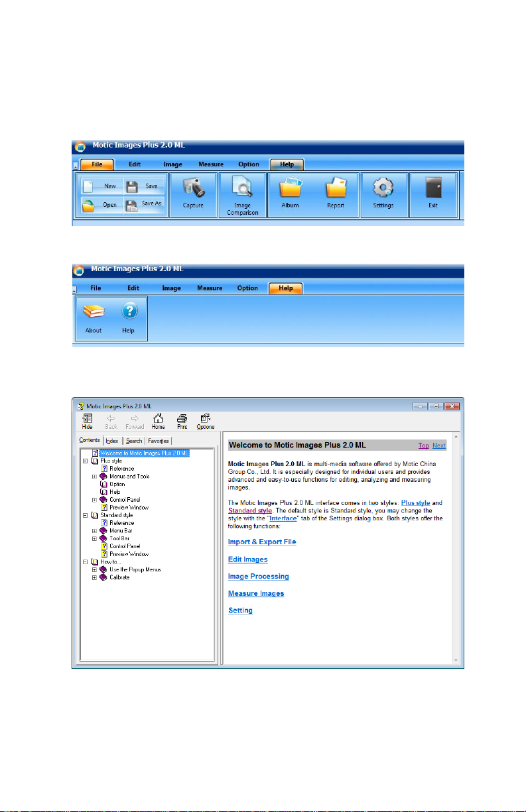Print the help topic

point(182,421)
